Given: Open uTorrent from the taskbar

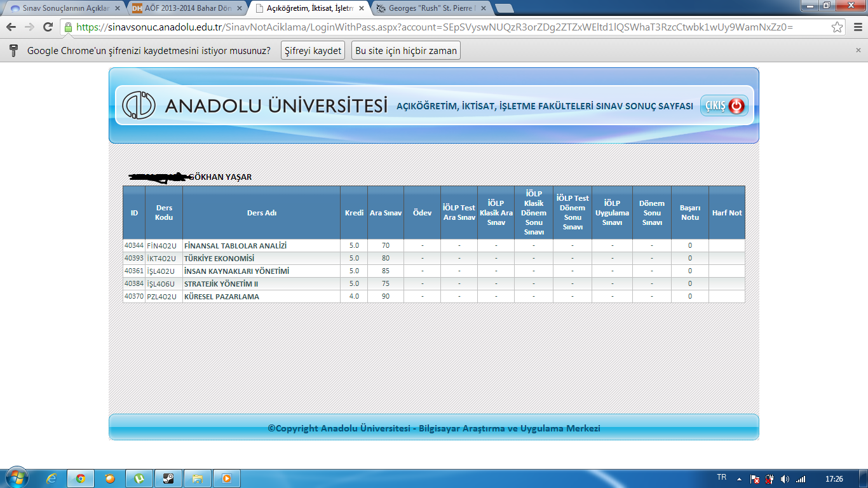Looking at the screenshot, I should tap(139, 478).
